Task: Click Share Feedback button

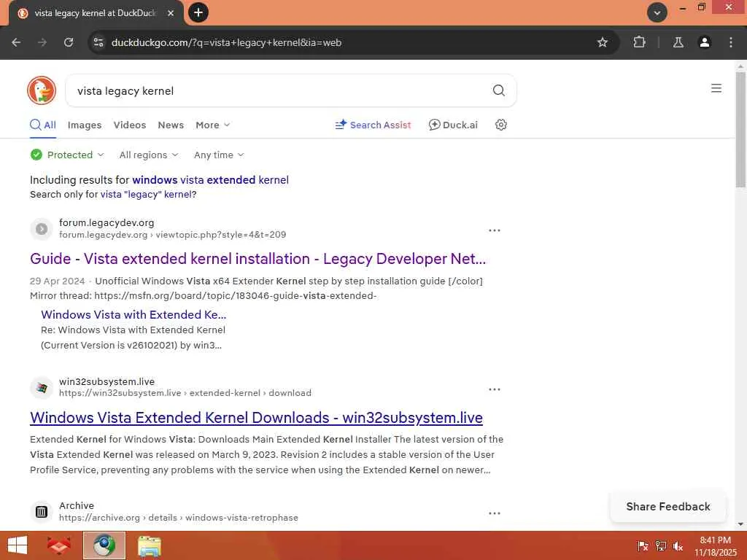Action: tap(668, 507)
